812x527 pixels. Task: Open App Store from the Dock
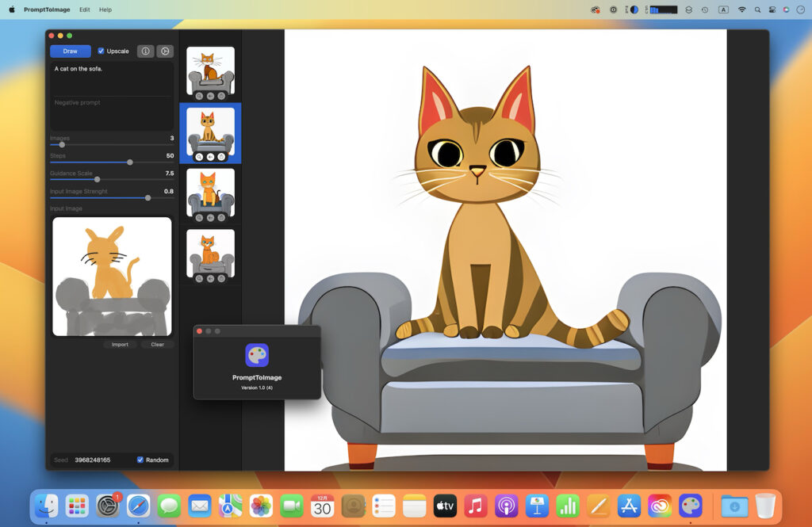(629, 506)
